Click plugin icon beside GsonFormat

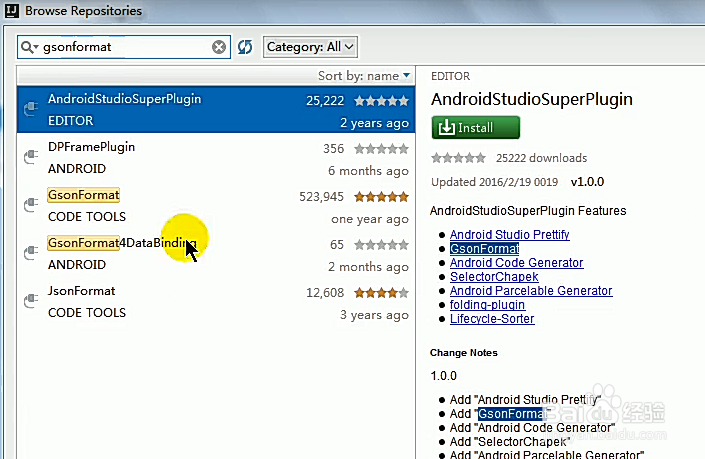[x=31, y=205]
